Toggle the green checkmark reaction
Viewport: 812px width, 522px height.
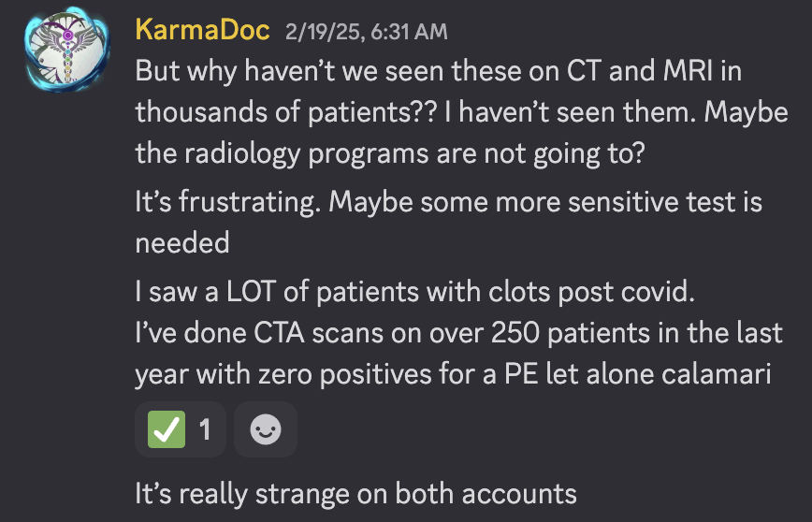(x=181, y=429)
